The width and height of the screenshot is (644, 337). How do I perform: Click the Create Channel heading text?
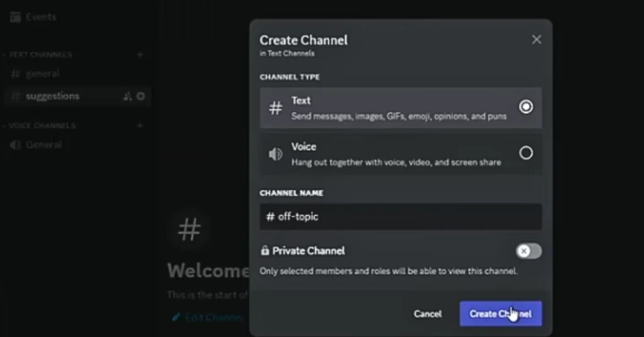(x=304, y=40)
